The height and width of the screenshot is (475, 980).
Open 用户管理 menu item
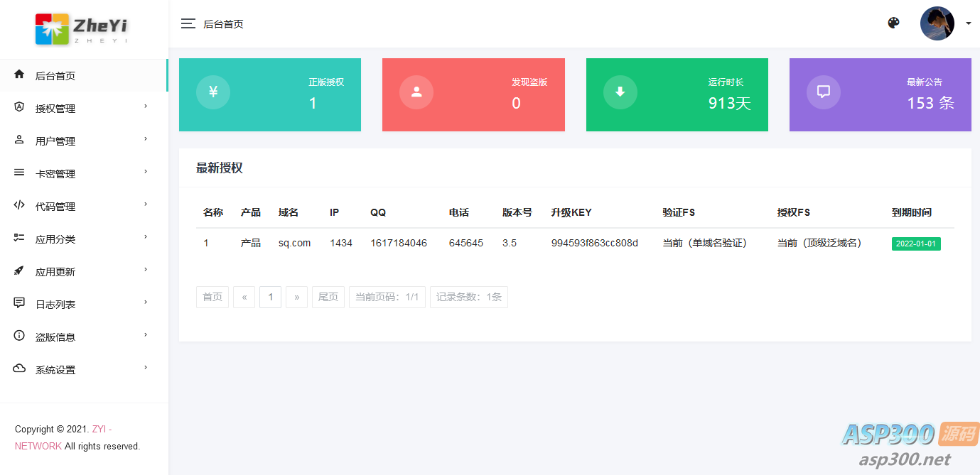pyautogui.click(x=84, y=141)
